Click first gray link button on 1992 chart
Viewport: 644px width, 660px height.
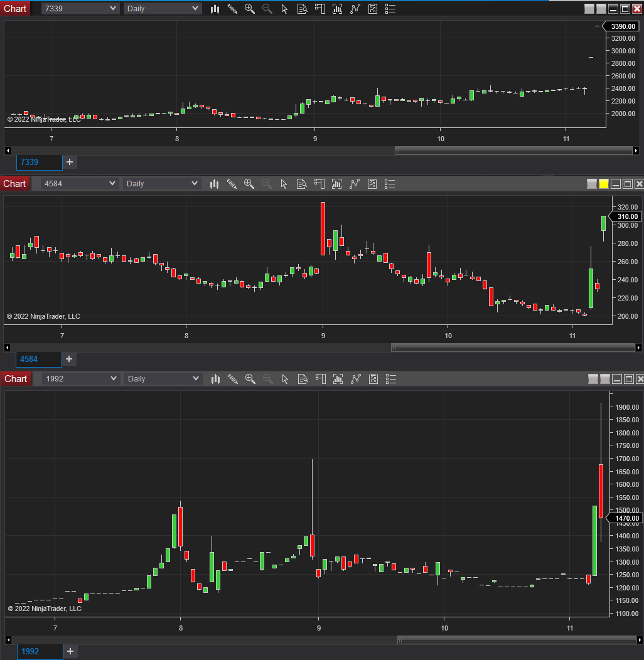pos(593,379)
